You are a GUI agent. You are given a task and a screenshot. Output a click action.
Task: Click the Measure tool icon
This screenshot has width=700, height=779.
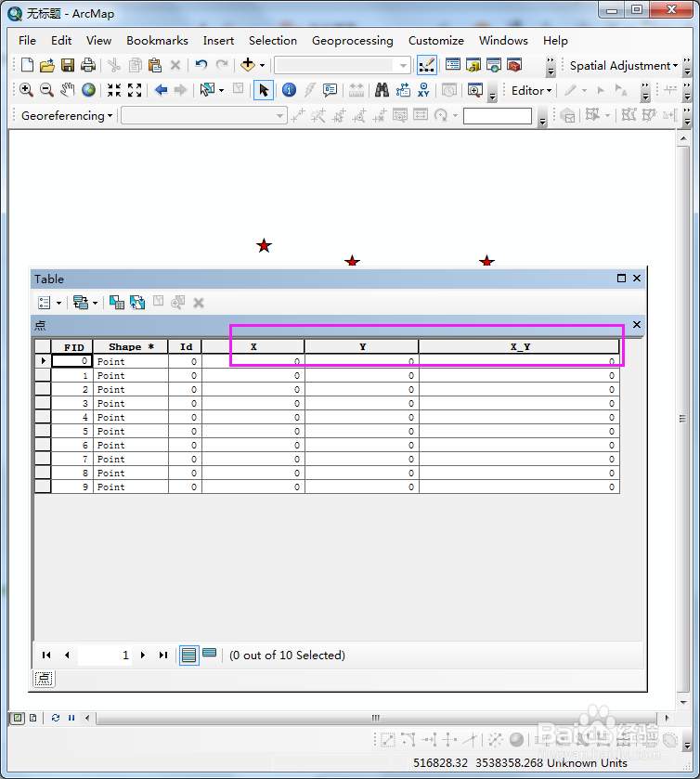[356, 90]
